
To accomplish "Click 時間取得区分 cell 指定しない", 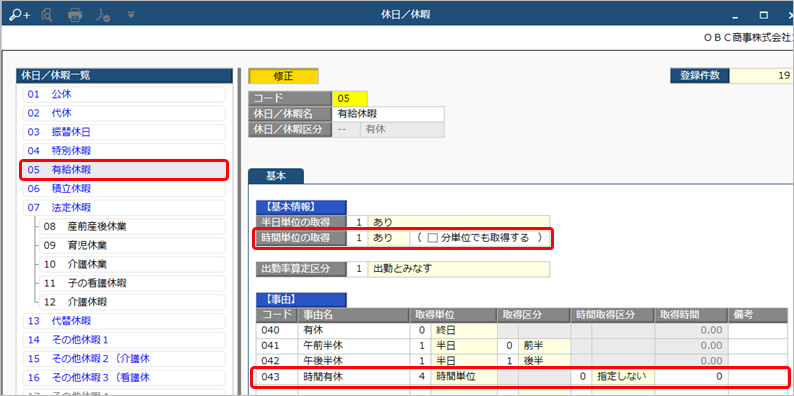I will (623, 376).
